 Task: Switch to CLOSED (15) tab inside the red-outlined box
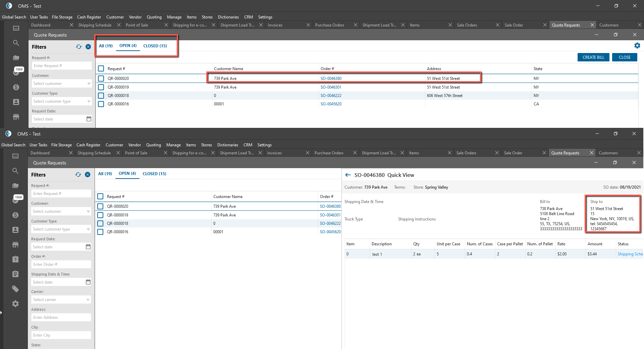(155, 46)
